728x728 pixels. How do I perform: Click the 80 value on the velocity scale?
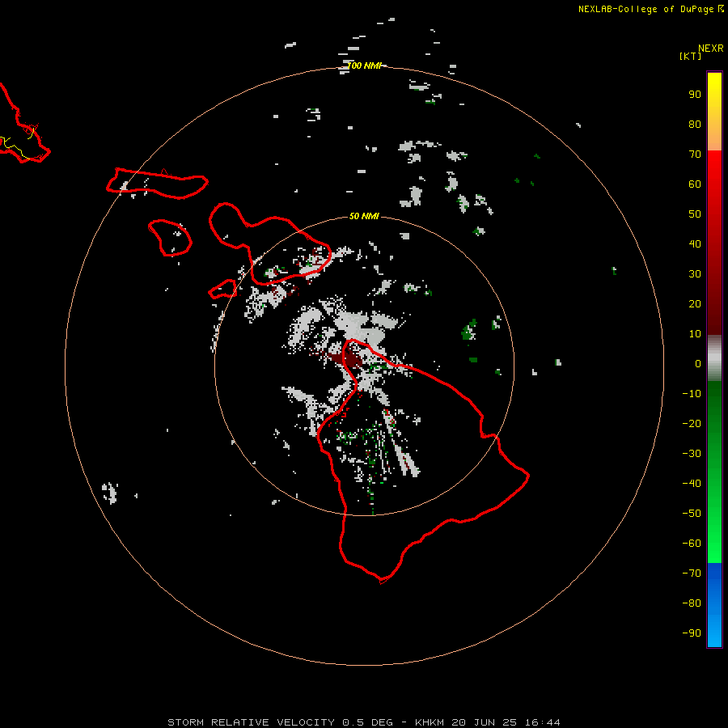pyautogui.click(x=695, y=124)
